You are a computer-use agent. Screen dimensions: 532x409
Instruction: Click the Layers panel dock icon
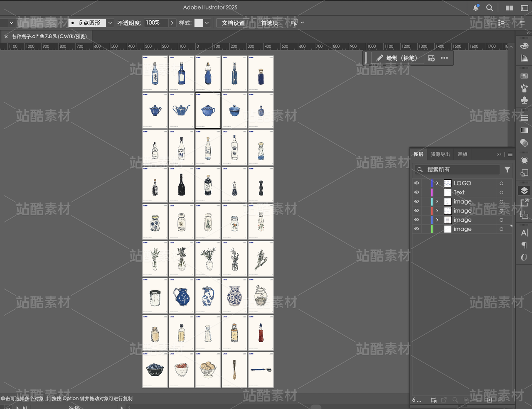[x=524, y=191]
